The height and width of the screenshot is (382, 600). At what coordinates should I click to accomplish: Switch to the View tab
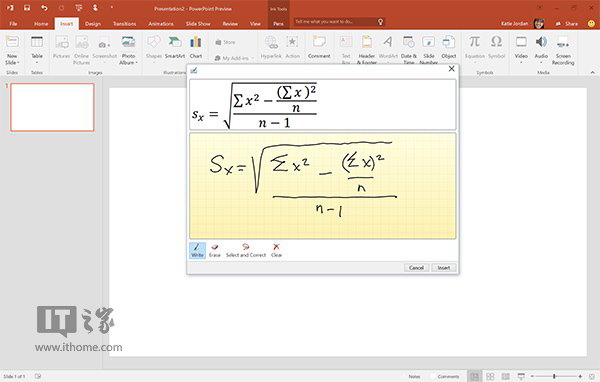255,24
